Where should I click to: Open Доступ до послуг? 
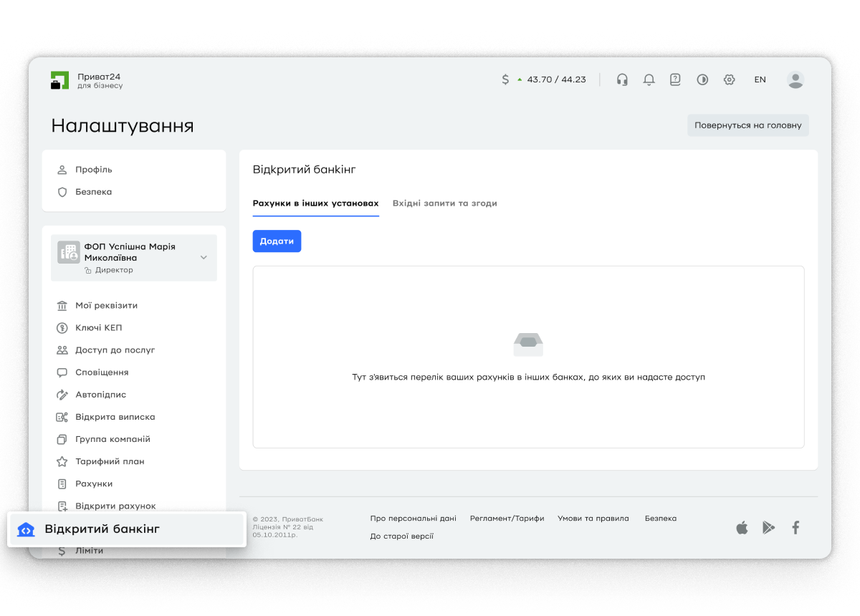[115, 350]
